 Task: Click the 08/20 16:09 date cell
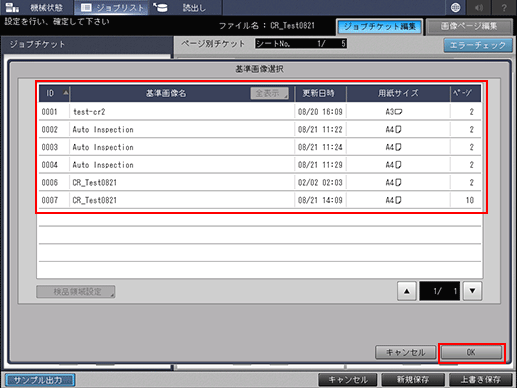click(320, 112)
